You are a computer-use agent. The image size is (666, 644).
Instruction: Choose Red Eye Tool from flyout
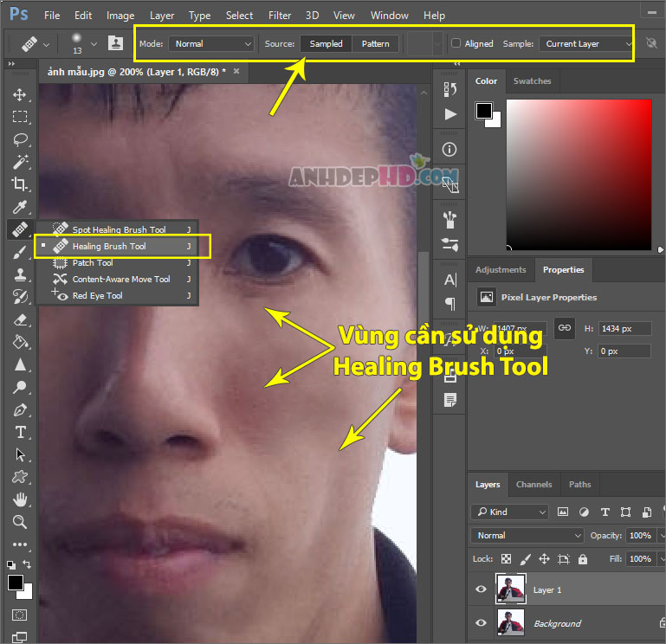(117, 295)
